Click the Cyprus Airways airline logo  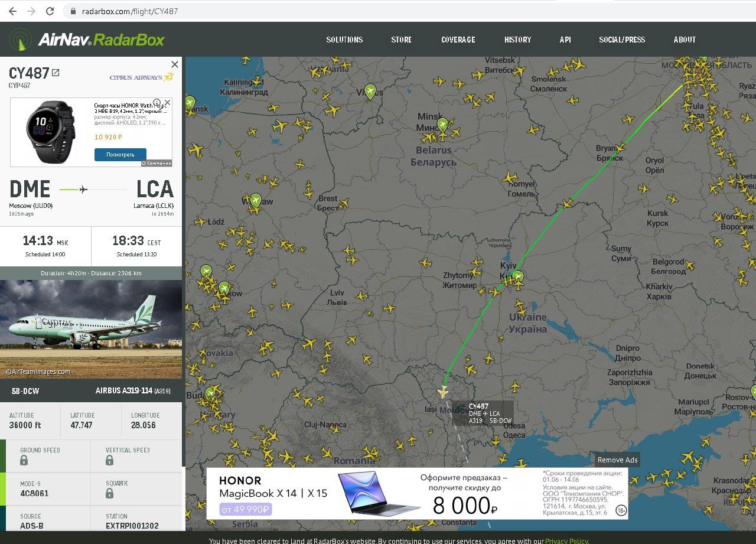click(x=141, y=77)
